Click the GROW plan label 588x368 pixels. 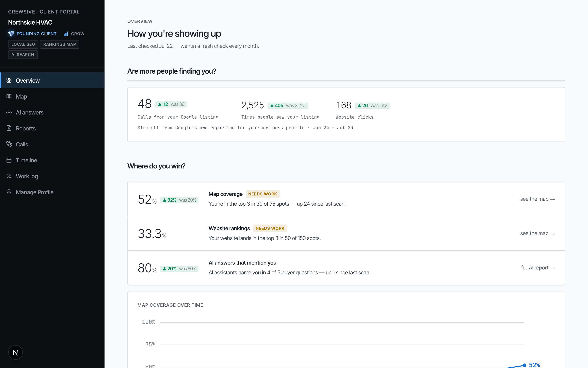click(78, 34)
